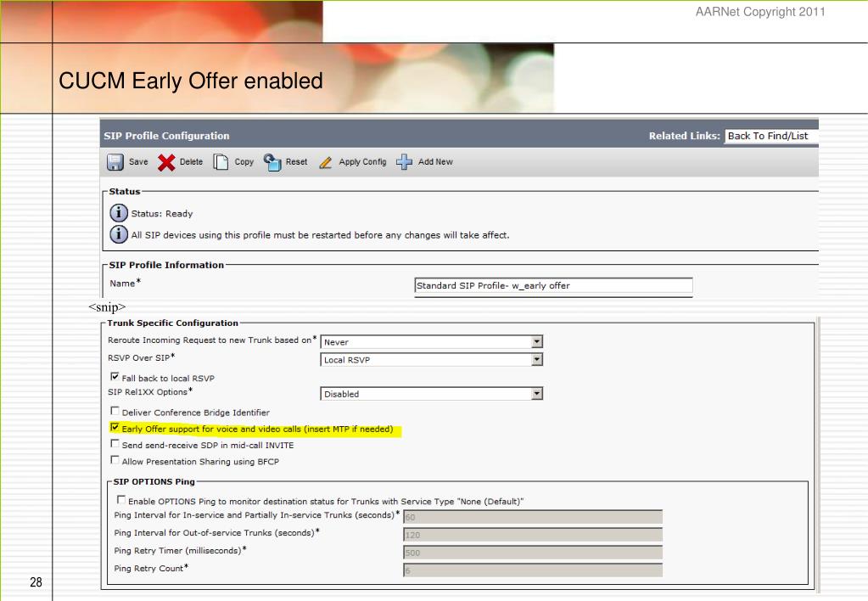Image resolution: width=868 pixels, height=601 pixels.
Task: Click the Apply Config pencil icon
Action: (326, 162)
